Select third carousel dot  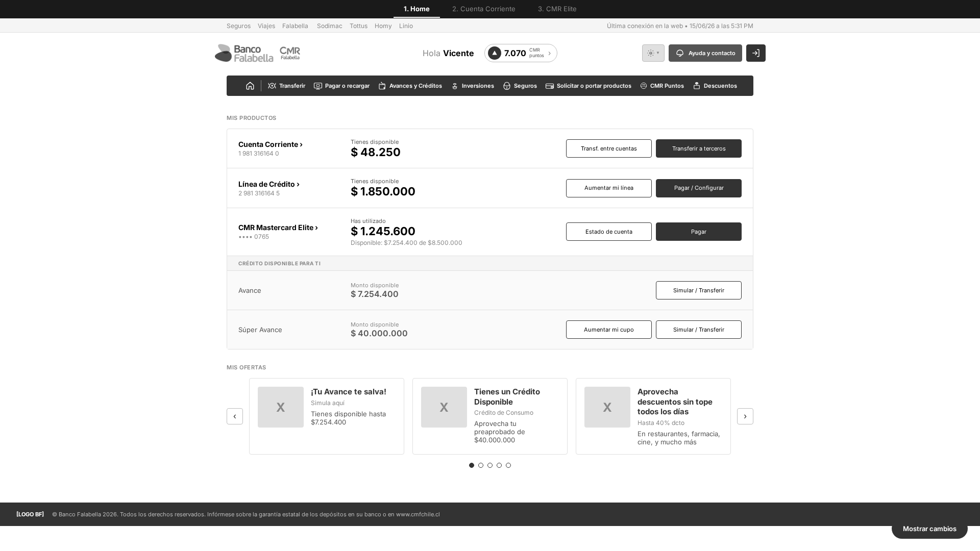(490, 465)
